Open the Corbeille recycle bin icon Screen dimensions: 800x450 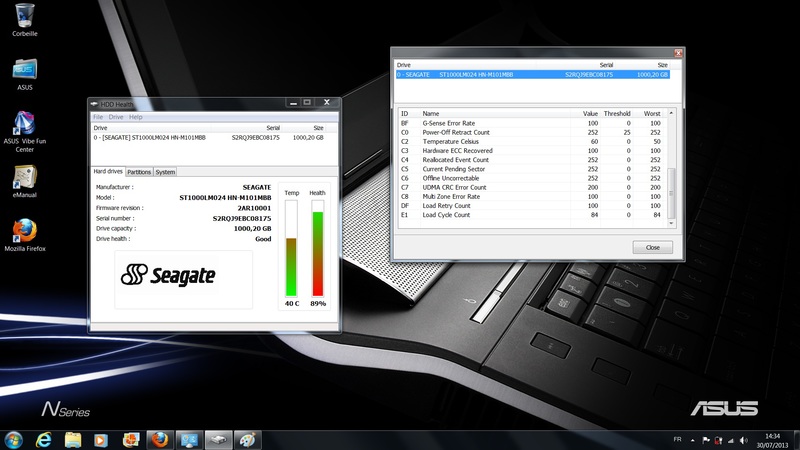tap(25, 16)
